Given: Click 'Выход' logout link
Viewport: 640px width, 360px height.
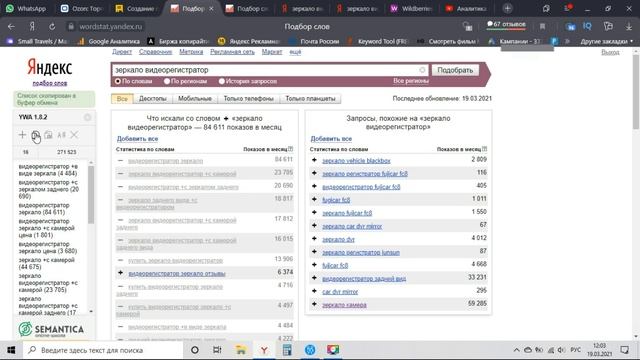Looking at the screenshot, I should pyautogui.click(x=610, y=52).
